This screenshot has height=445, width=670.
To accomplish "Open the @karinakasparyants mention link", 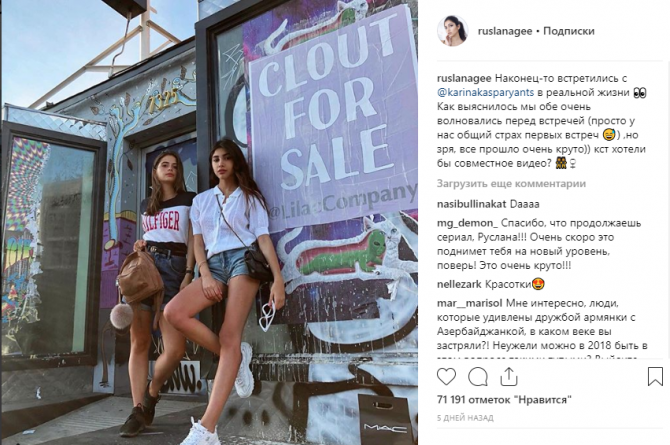I will [485, 92].
